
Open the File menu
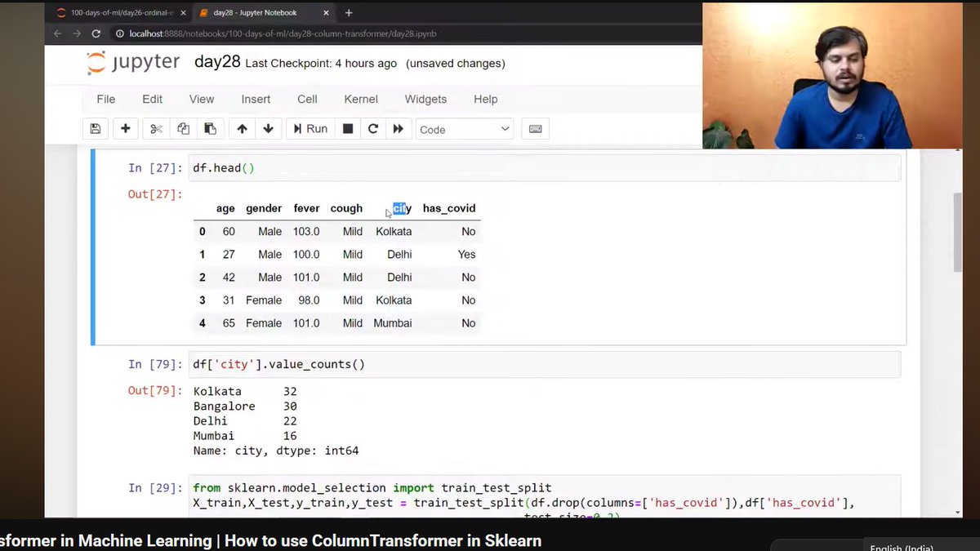106,99
